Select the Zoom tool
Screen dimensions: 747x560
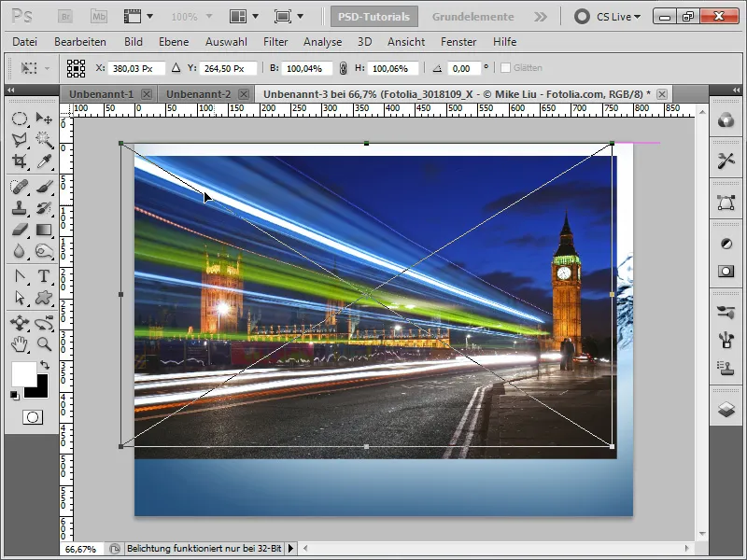(44, 343)
